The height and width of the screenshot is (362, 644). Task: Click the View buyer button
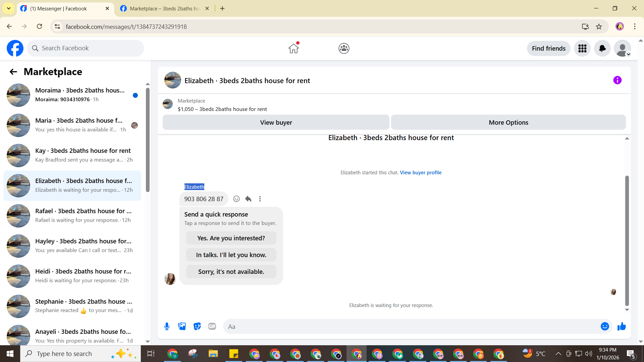pyautogui.click(x=276, y=123)
